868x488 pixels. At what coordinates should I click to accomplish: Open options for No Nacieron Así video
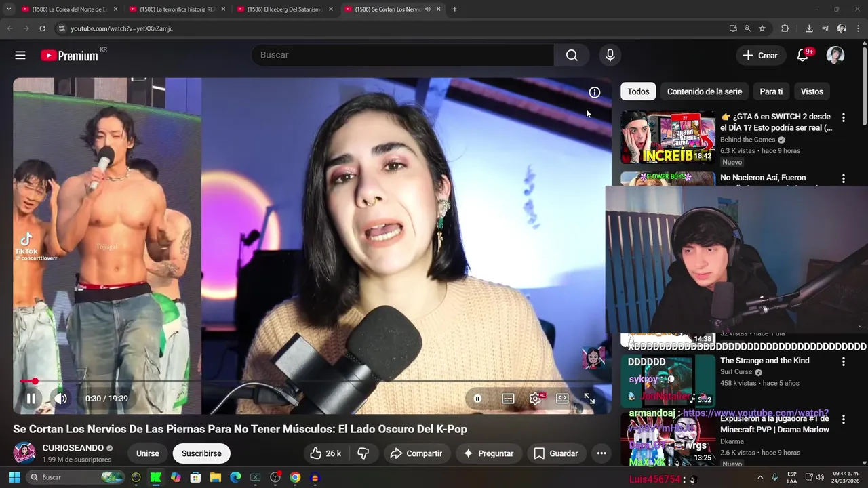tap(844, 178)
